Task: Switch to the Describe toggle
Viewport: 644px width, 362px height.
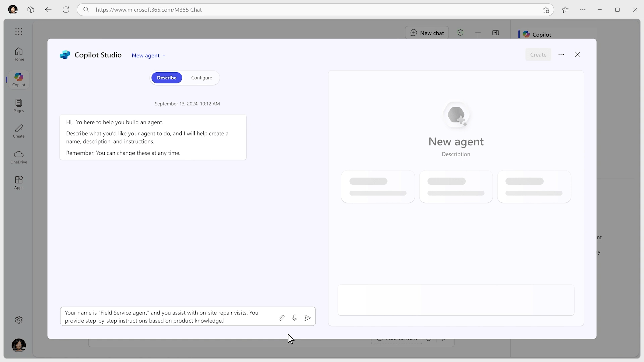Action: click(x=167, y=78)
